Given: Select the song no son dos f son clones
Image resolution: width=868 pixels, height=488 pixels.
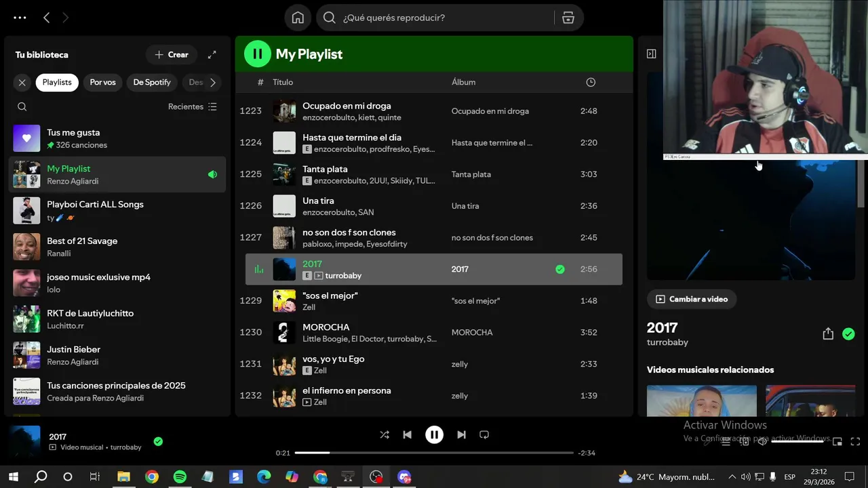Looking at the screenshot, I should pos(434,237).
